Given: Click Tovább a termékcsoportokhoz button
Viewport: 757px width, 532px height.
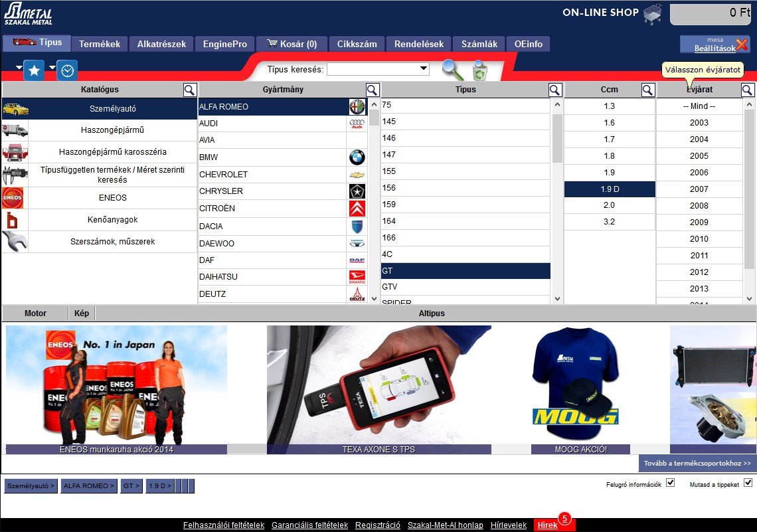Looking at the screenshot, I should [697, 464].
